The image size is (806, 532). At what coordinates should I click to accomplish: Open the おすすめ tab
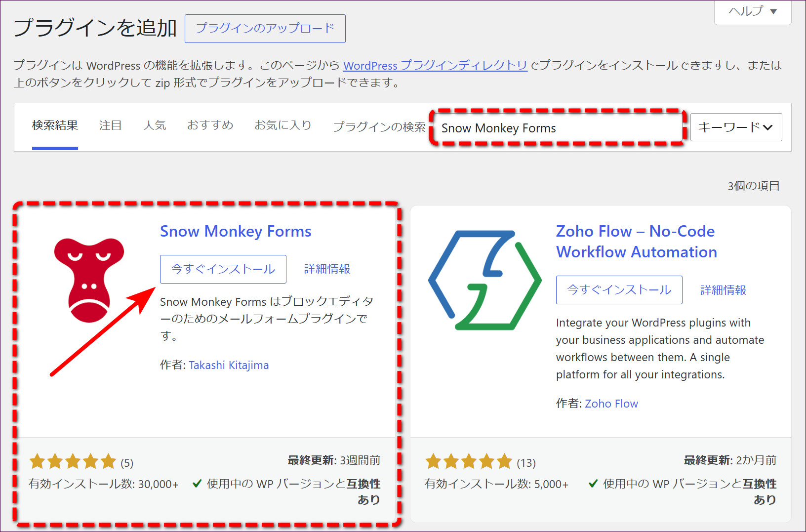pos(210,125)
